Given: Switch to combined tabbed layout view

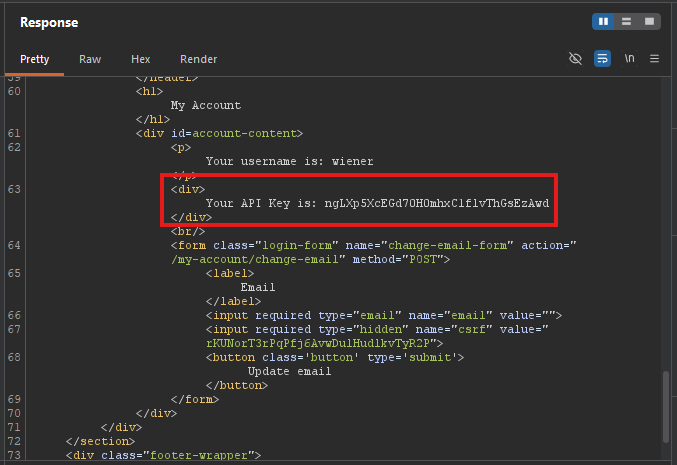Looking at the screenshot, I should point(649,22).
